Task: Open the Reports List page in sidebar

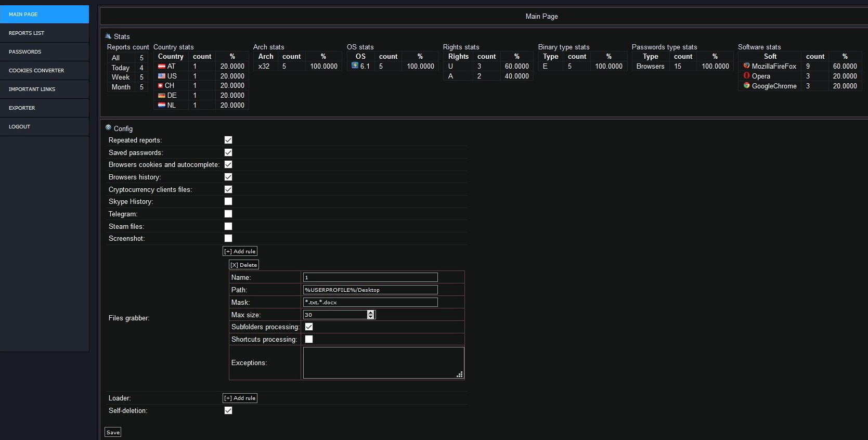Action: 27,33
